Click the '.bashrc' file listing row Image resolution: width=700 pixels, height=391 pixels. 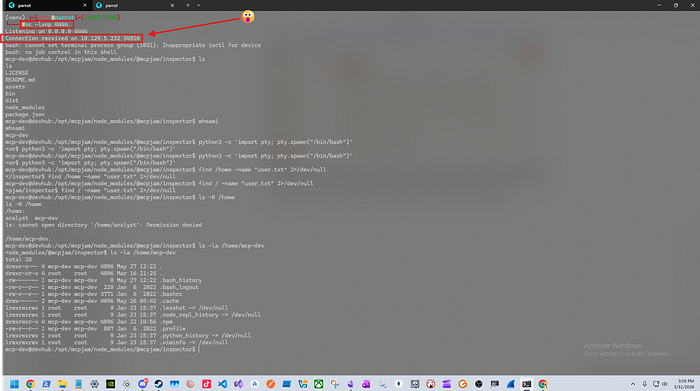tap(94, 294)
